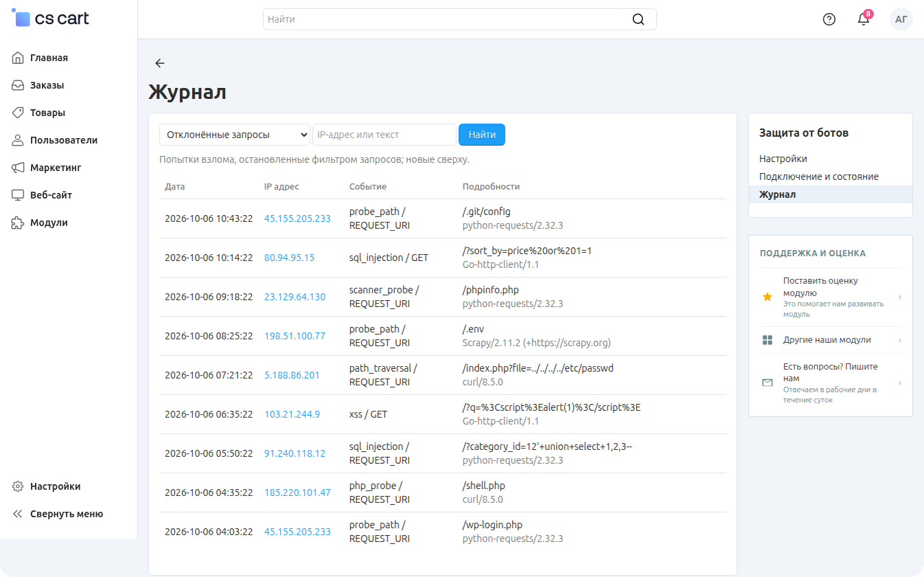Open IP address 23.129.64.130
Viewport: 924px width, 577px height.
coord(294,297)
